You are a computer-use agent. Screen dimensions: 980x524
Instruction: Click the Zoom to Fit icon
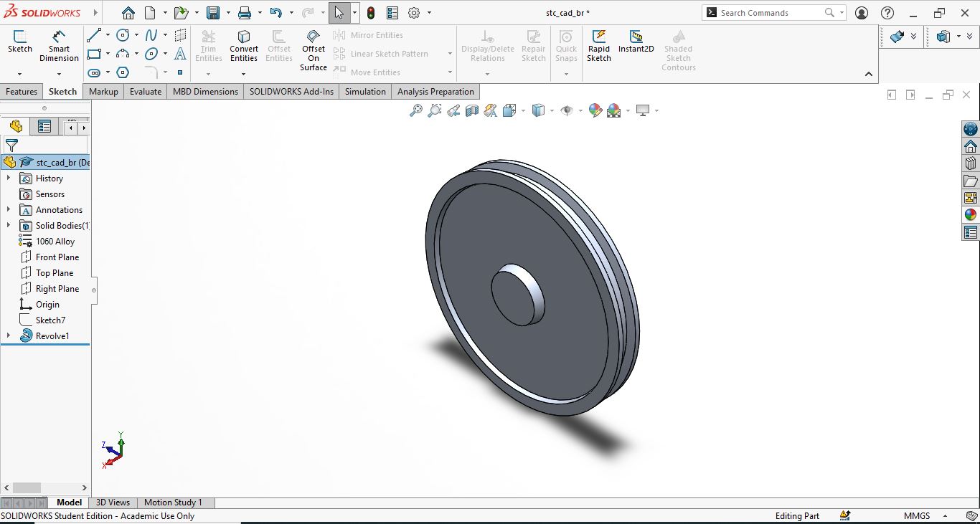416,110
